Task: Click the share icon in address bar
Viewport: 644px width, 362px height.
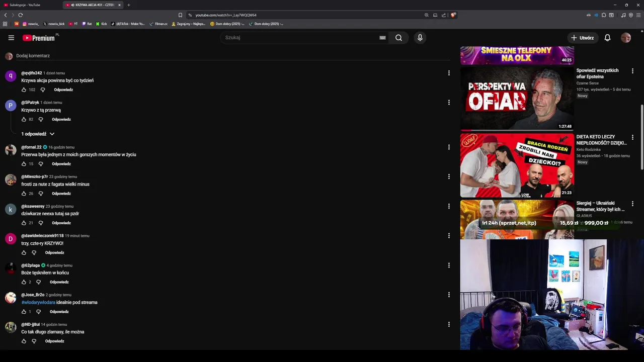Action: point(444,15)
